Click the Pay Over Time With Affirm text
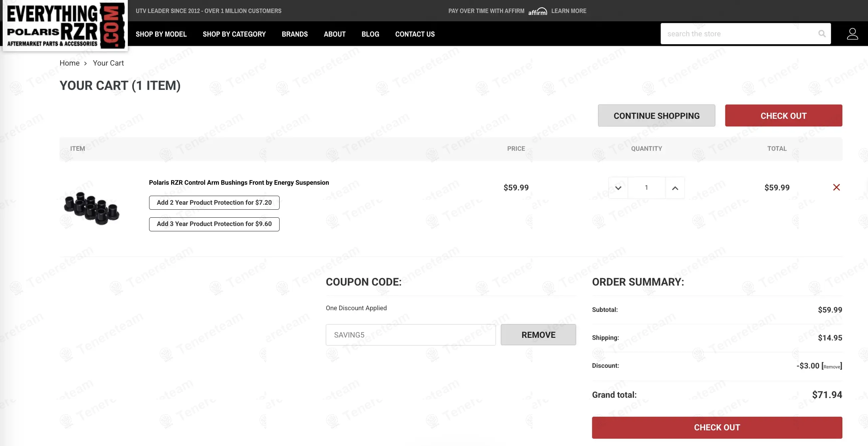This screenshot has height=446, width=868. tap(486, 11)
